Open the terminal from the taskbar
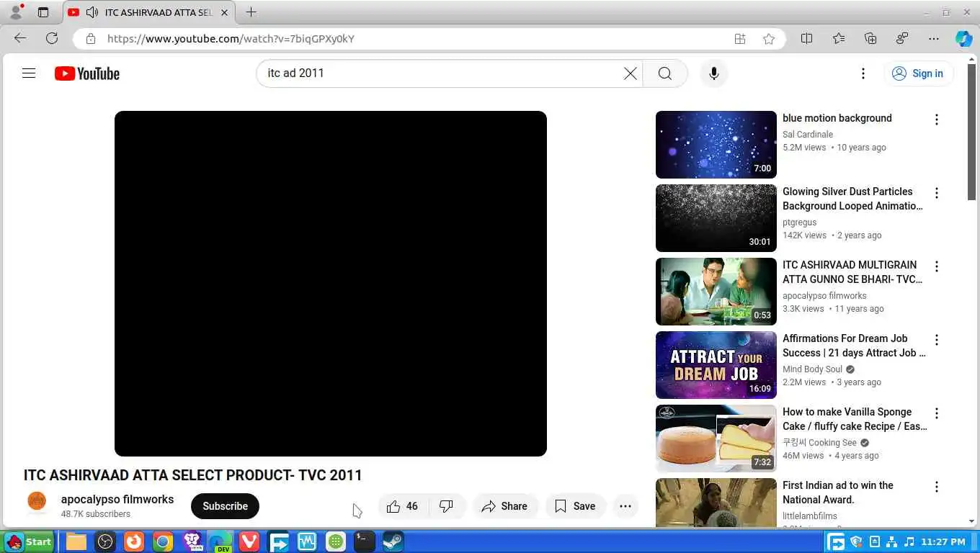980x553 pixels. 365,541
